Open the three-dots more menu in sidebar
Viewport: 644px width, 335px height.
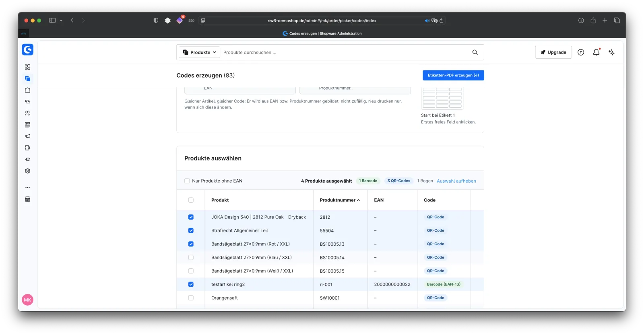[x=27, y=187]
